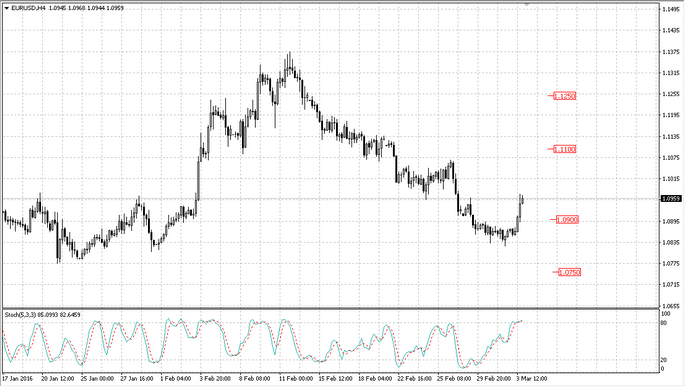Click the stochastic scale value 100
685x387 pixels.
[x=666, y=314]
